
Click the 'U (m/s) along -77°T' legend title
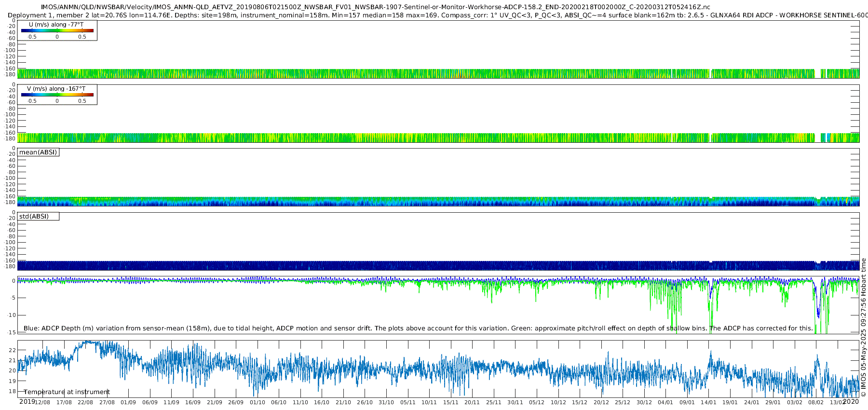56,25
